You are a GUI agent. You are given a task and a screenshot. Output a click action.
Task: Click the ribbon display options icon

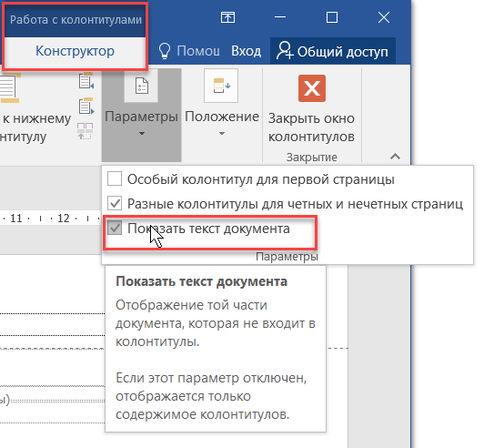click(x=227, y=17)
